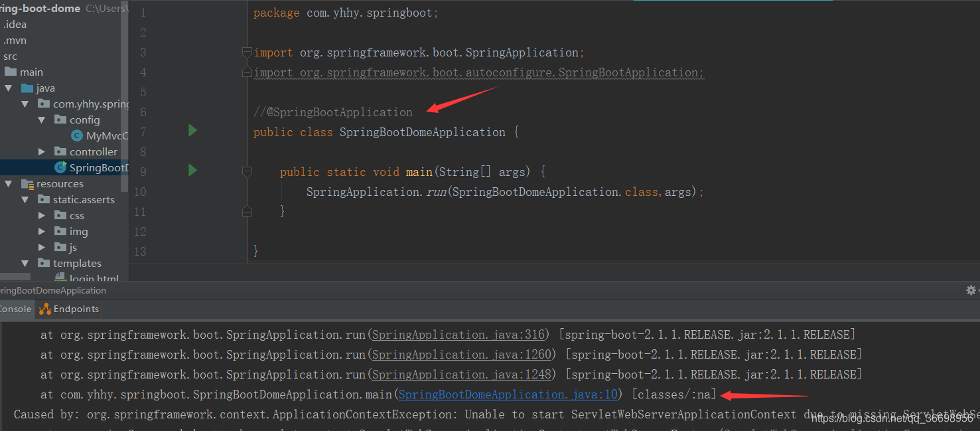Fold the import statements block

pos(247,52)
